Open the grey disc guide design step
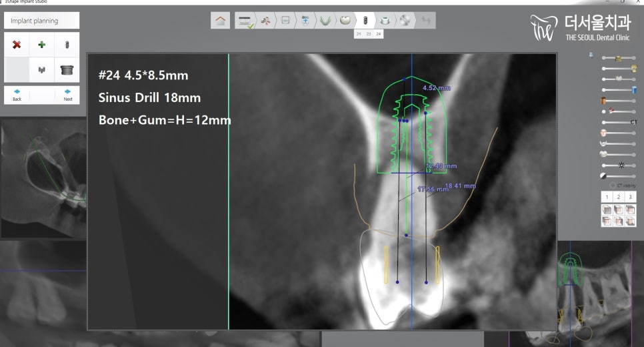This screenshot has height=347, width=644. pyautogui.click(x=405, y=21)
